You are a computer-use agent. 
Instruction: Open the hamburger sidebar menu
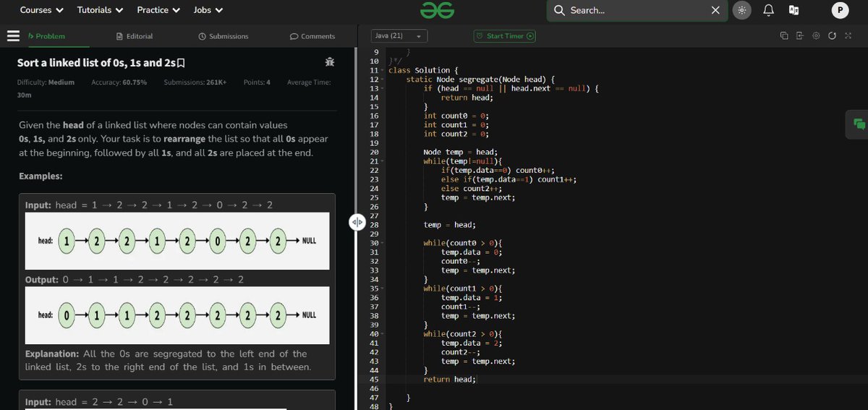point(12,35)
